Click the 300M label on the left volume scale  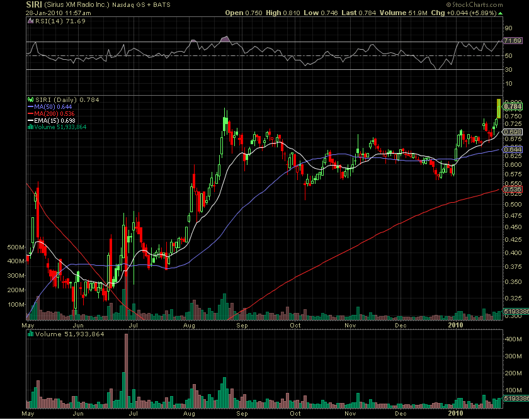tap(16, 276)
